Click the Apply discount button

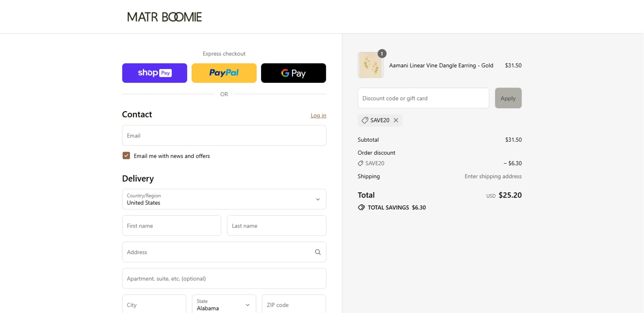coord(508,98)
